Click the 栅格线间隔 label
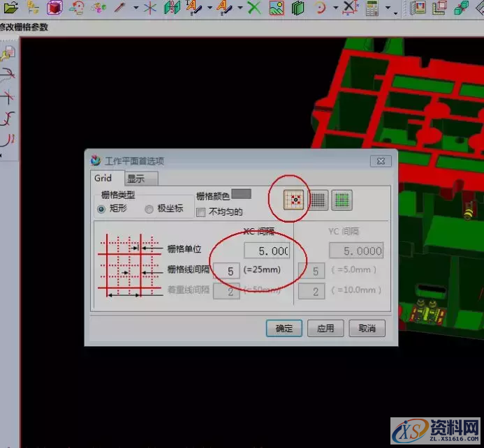 click(x=189, y=269)
